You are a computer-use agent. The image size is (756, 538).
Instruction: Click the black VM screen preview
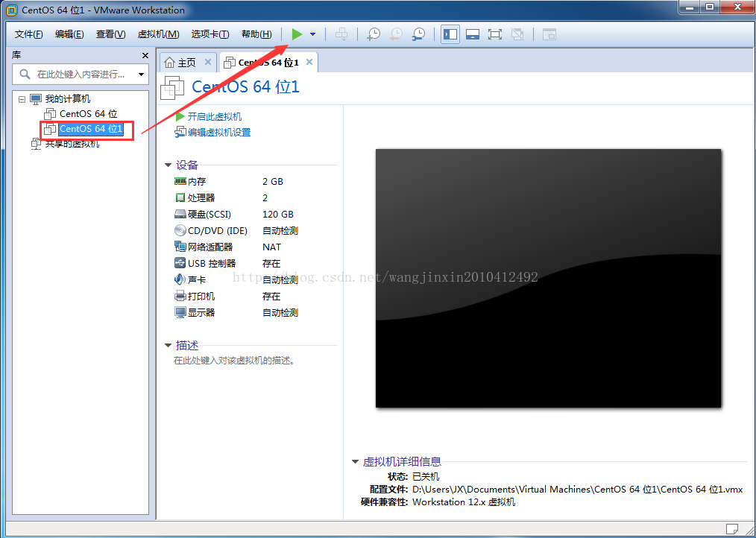click(548, 278)
